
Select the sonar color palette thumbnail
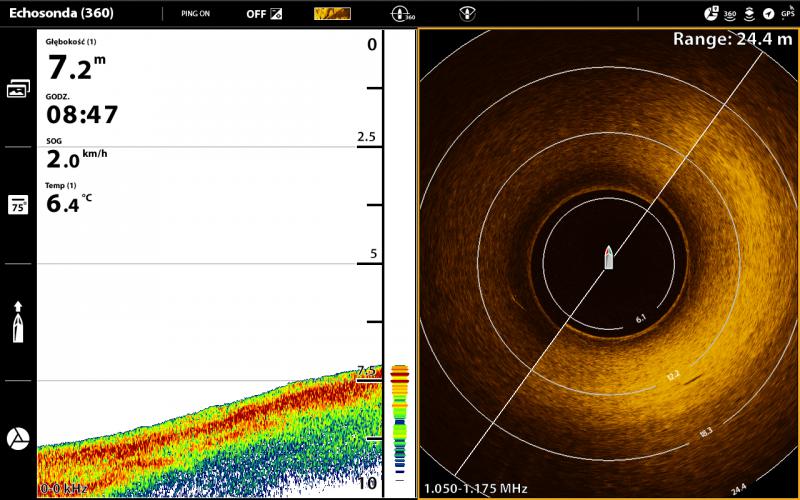click(332, 14)
